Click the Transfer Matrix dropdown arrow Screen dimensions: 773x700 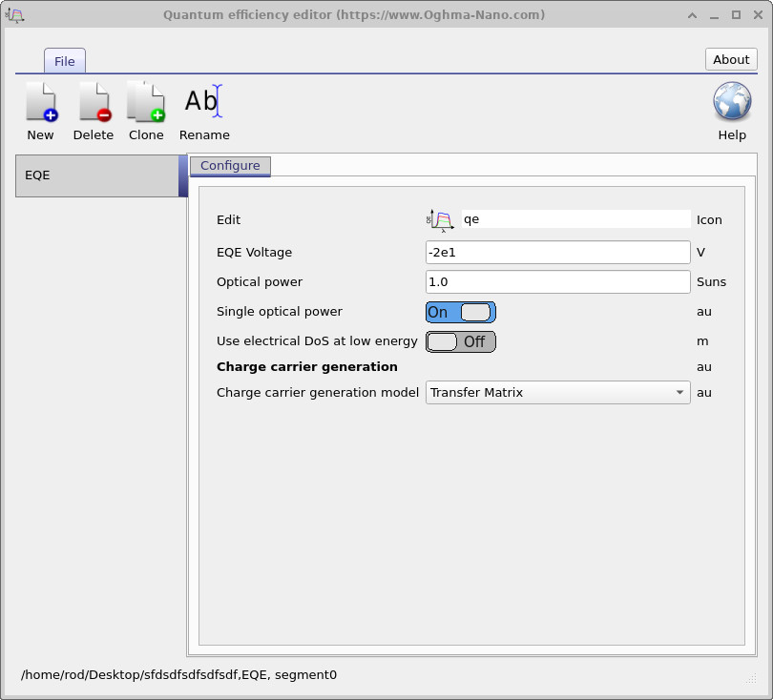[x=679, y=393]
